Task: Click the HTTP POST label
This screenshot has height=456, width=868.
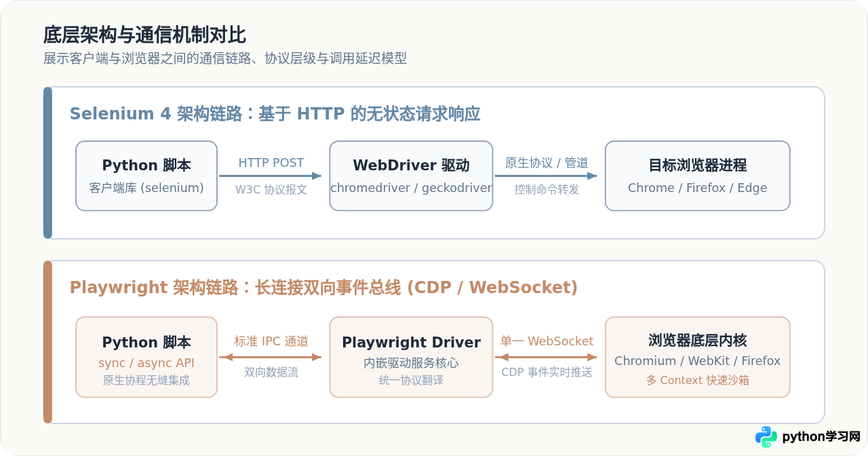Action: click(x=271, y=163)
